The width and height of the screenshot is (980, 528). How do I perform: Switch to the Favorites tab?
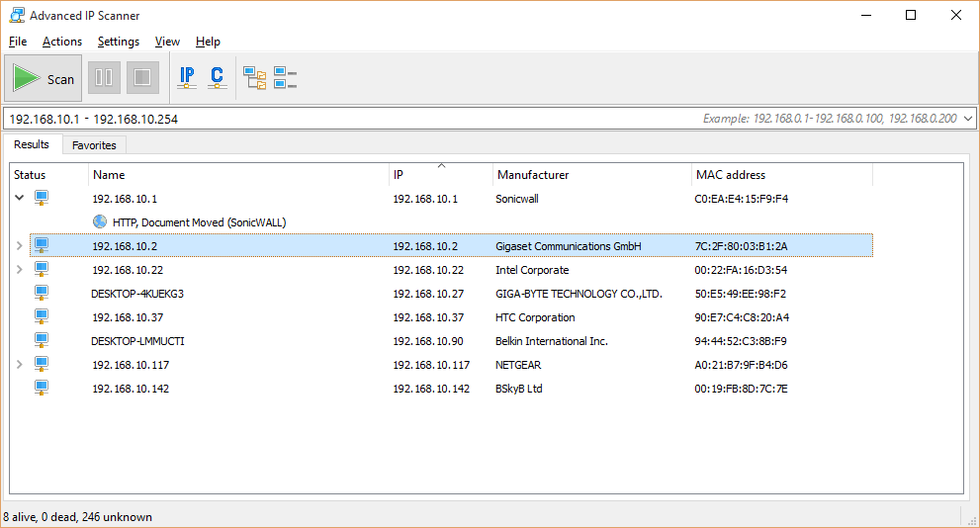94,145
